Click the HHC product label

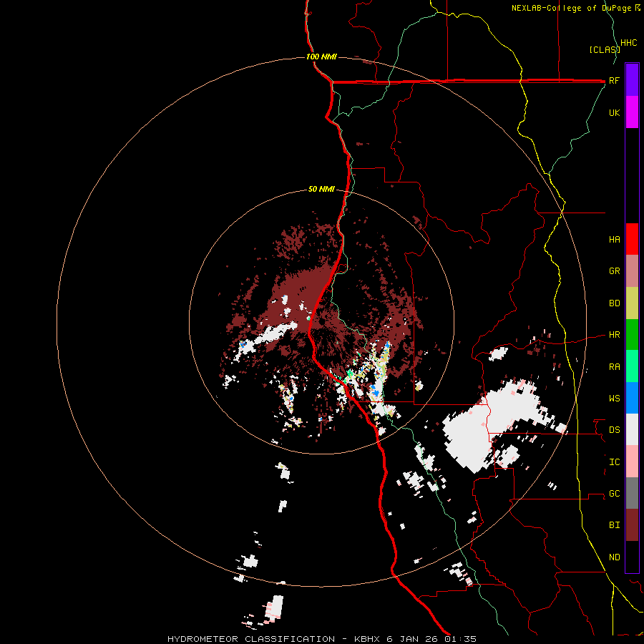tap(629, 43)
